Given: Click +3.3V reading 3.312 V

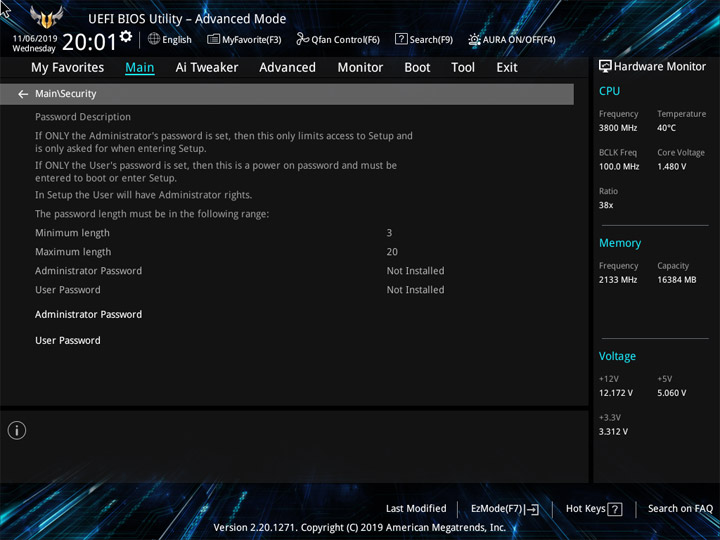Looking at the screenshot, I should [x=613, y=432].
